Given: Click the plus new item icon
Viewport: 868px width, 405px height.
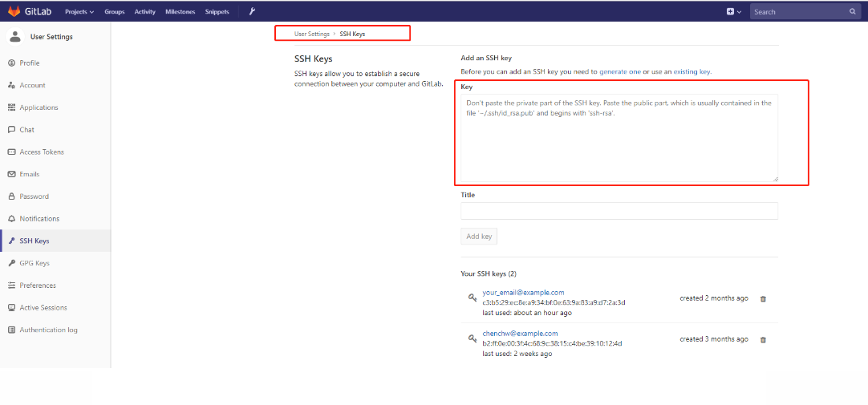Looking at the screenshot, I should pos(730,11).
